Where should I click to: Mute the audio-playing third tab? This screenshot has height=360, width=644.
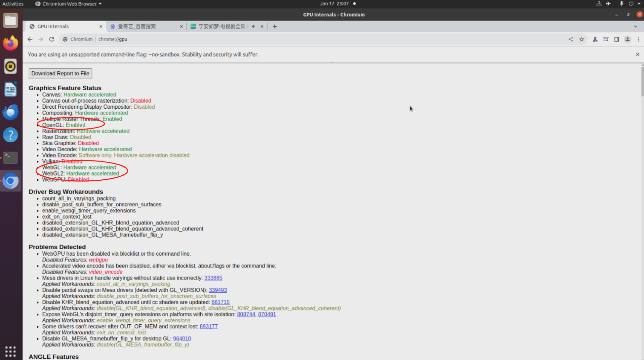click(253, 26)
